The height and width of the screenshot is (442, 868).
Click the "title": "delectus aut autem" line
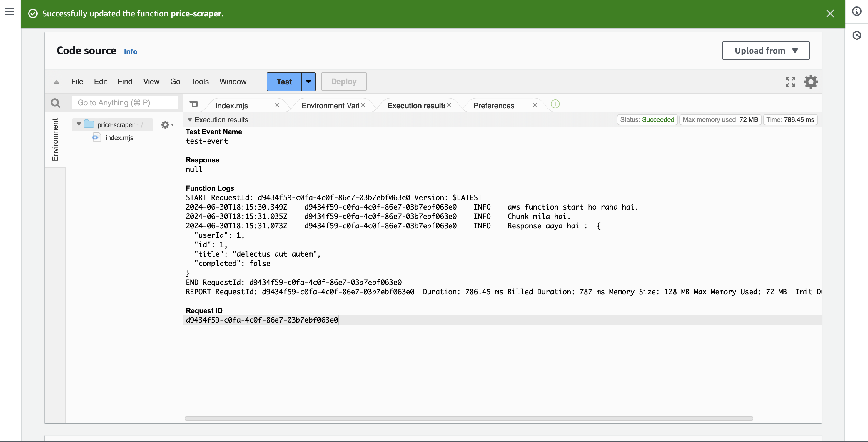pyautogui.click(x=257, y=254)
